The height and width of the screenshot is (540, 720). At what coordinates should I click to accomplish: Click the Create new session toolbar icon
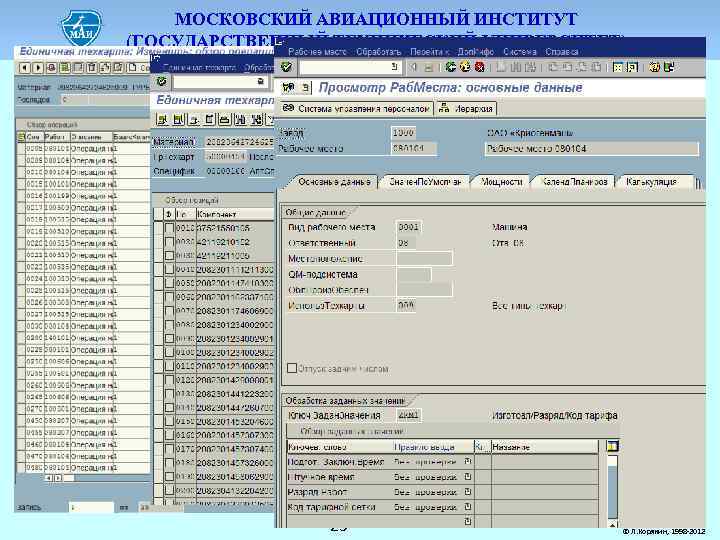click(618, 68)
